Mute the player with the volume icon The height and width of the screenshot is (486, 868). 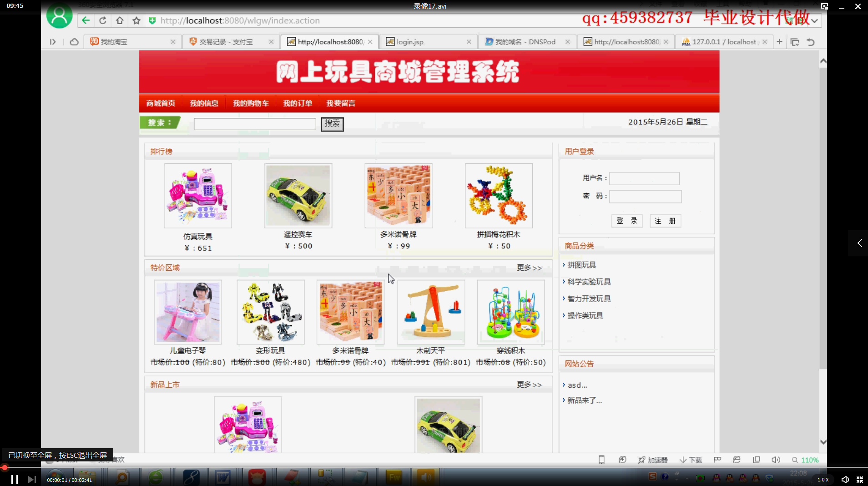pos(845,480)
